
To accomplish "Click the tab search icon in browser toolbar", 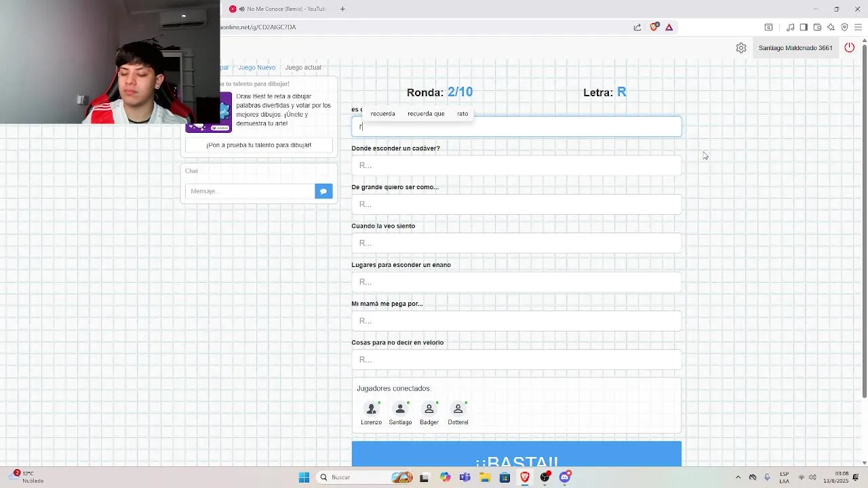I will [x=768, y=27].
